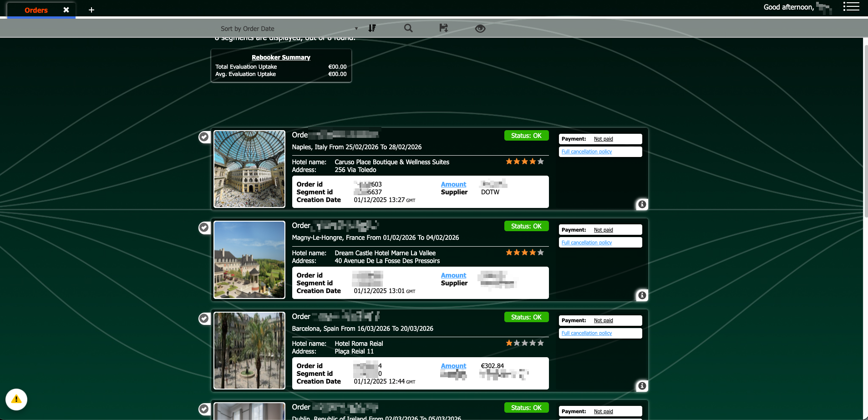Click the "Avg. Evaluation Uptake" row
This screenshot has height=420, width=868.
click(281, 74)
